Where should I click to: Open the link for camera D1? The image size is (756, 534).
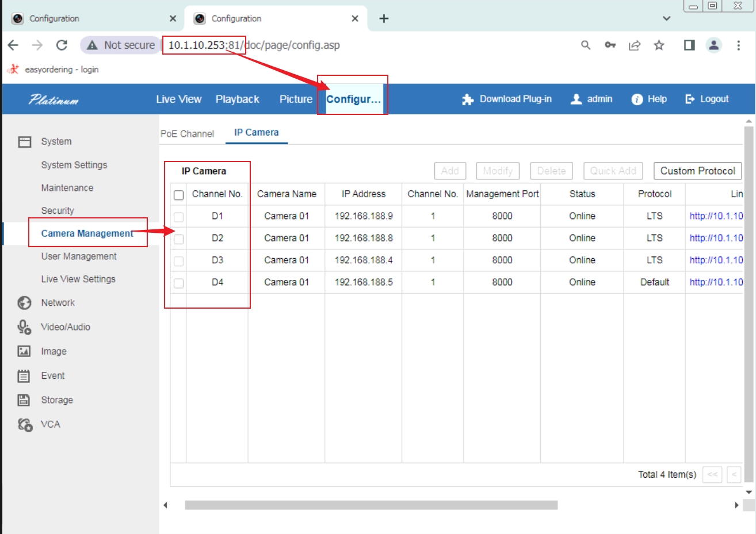tap(716, 216)
